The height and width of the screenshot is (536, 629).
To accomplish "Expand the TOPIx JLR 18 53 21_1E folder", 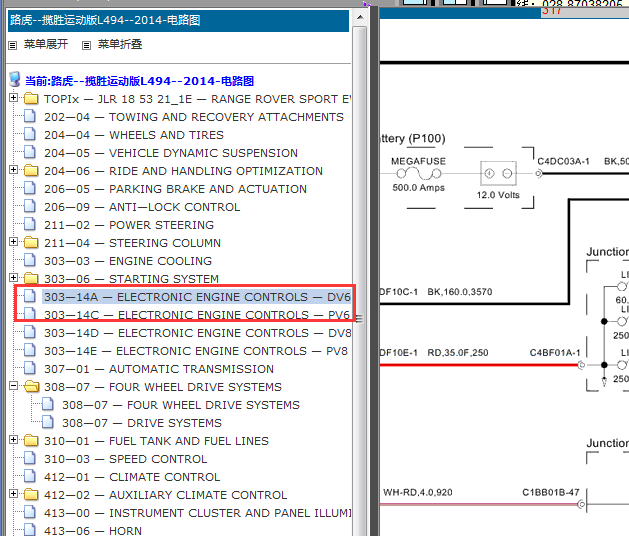I will 13,97.
